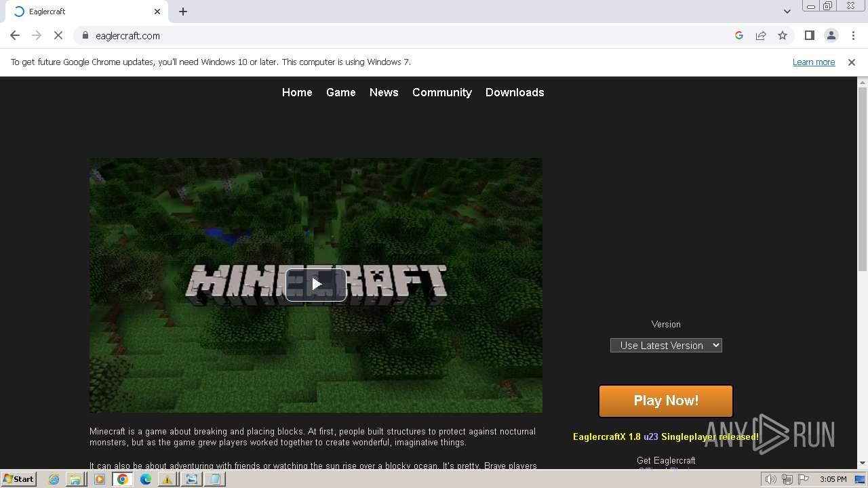Stop loading the page
Image resolution: width=868 pixels, height=488 pixels.
(58, 35)
